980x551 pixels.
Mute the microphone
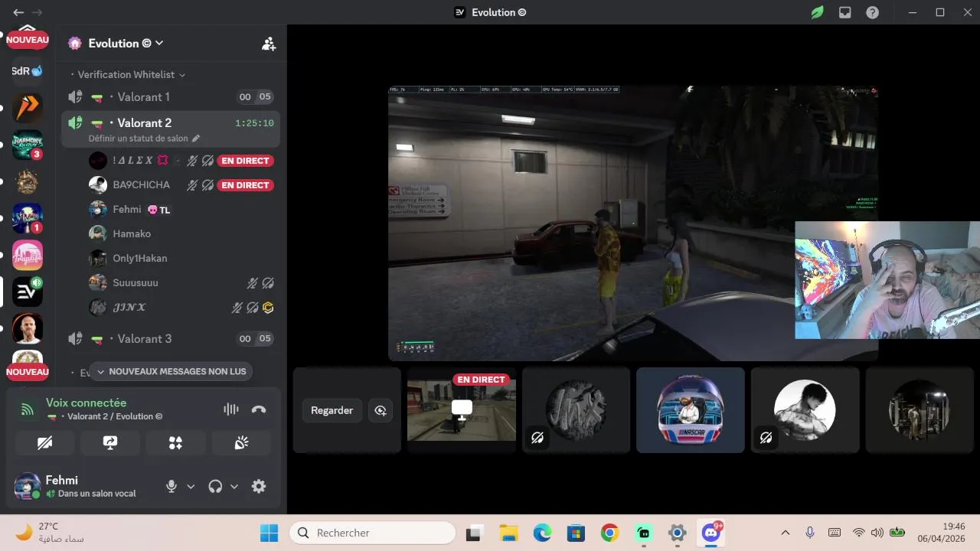(x=171, y=486)
